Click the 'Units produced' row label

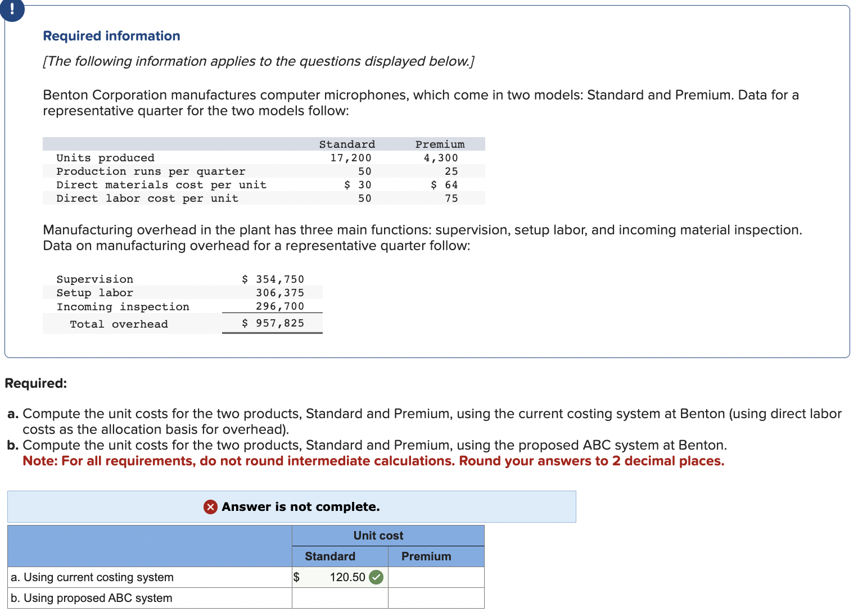tap(105, 158)
